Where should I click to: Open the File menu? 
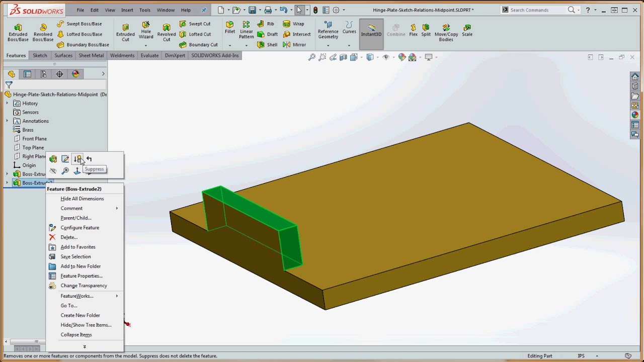(x=80, y=10)
